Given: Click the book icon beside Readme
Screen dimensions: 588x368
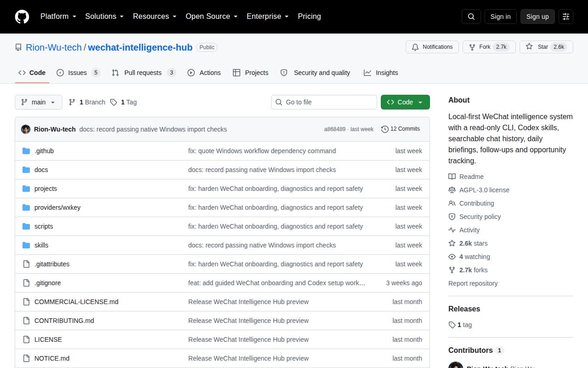Looking at the screenshot, I should pyautogui.click(x=452, y=177).
